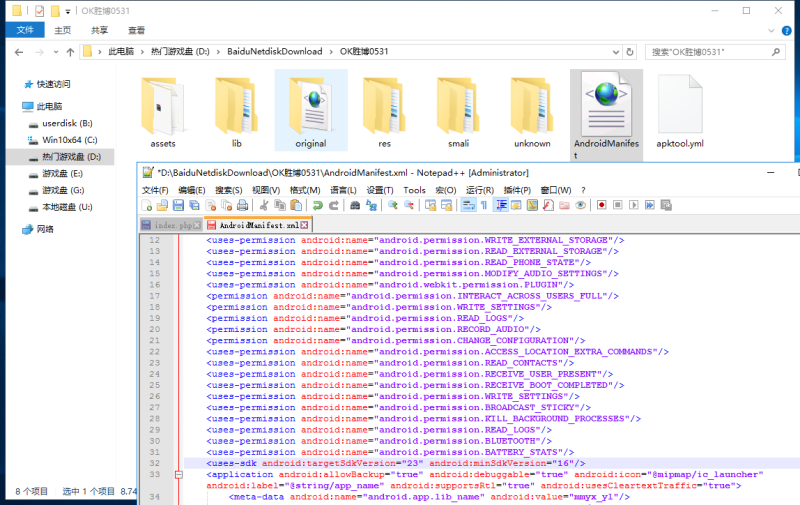Select 游戏盘 (E:) drive in navigation pane
The height and width of the screenshot is (505, 800).
pyautogui.click(x=62, y=173)
